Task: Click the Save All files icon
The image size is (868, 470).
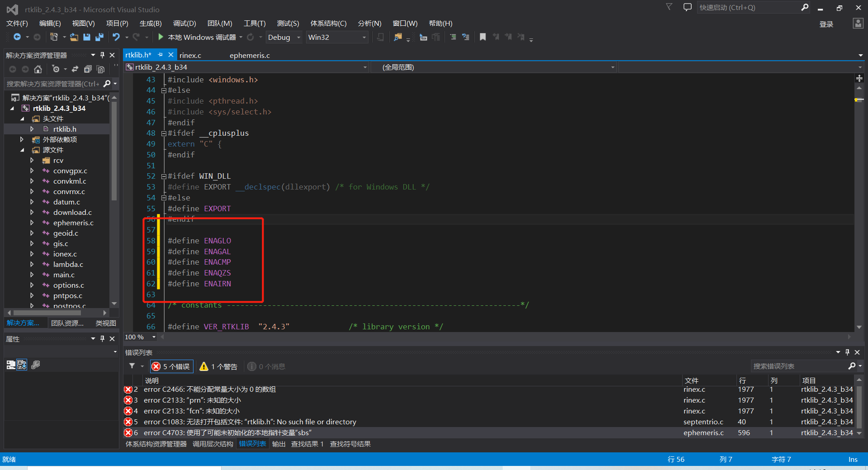Action: 99,37
